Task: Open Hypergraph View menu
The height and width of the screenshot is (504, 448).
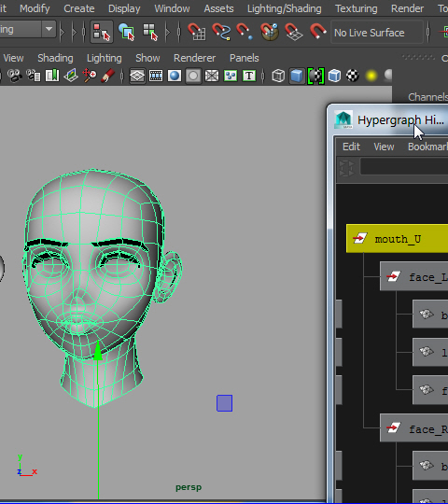Action: [384, 147]
